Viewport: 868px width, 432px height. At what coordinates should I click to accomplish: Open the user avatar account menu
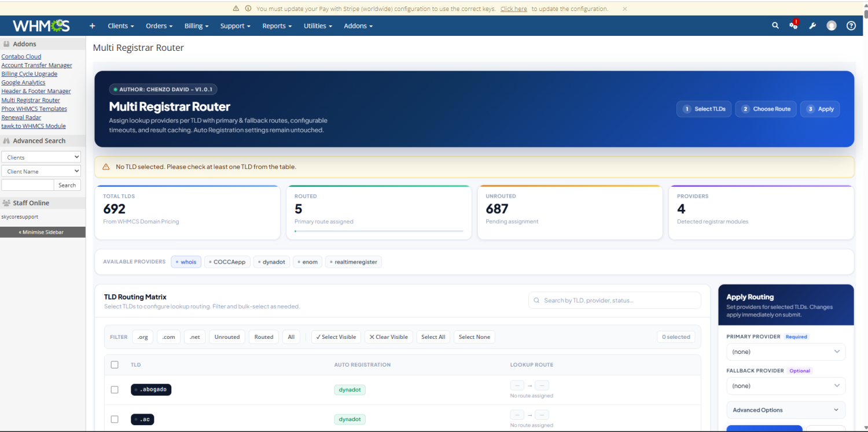832,25
